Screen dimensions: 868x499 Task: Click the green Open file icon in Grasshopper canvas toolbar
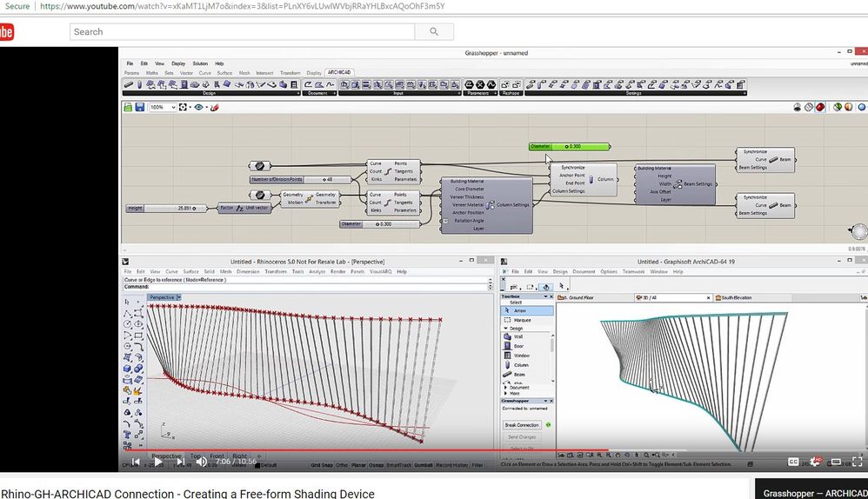click(128, 107)
